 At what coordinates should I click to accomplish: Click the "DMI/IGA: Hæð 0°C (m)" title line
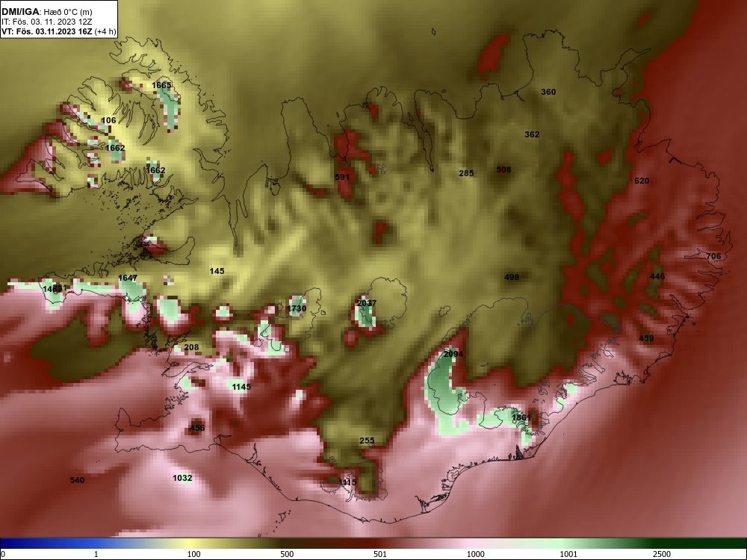click(47, 12)
